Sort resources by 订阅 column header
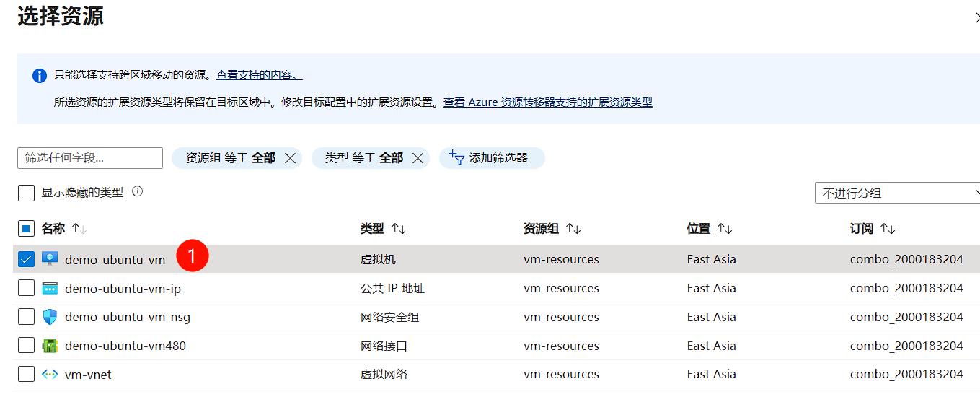This screenshot has width=980, height=410. tap(873, 229)
